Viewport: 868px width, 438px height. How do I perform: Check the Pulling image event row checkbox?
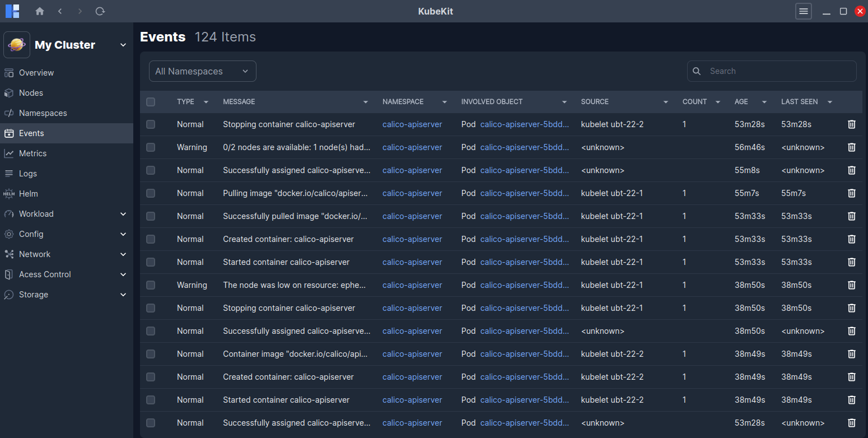(151, 193)
